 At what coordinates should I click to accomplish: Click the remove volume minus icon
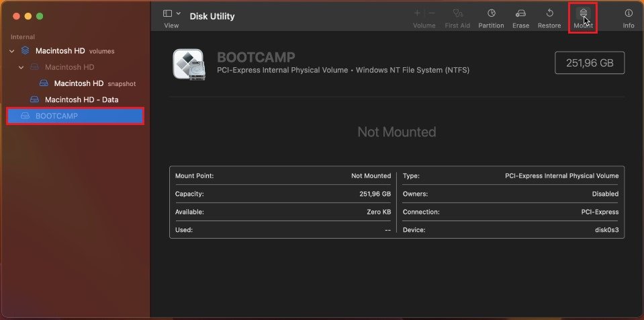432,13
